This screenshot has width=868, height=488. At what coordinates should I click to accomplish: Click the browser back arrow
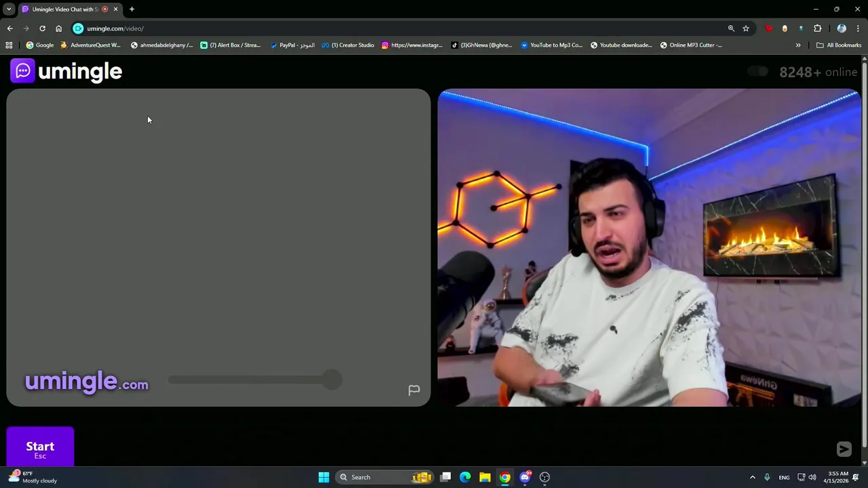[x=9, y=28]
